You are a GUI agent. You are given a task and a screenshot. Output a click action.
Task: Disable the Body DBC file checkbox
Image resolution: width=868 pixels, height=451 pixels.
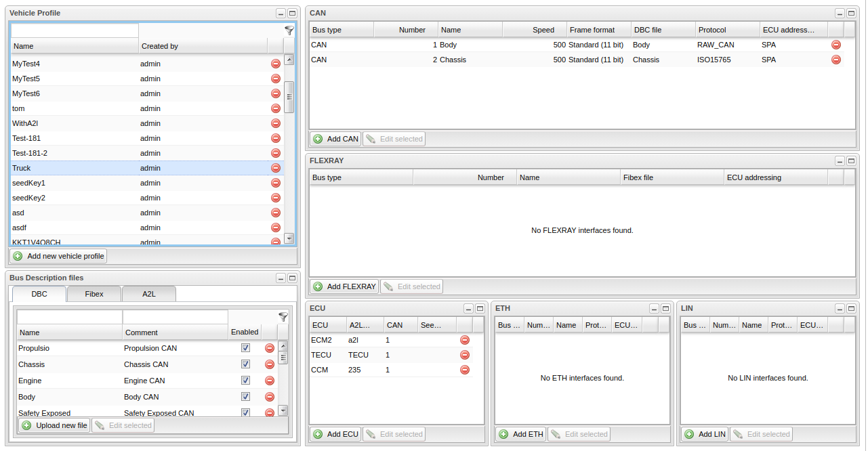[245, 397]
